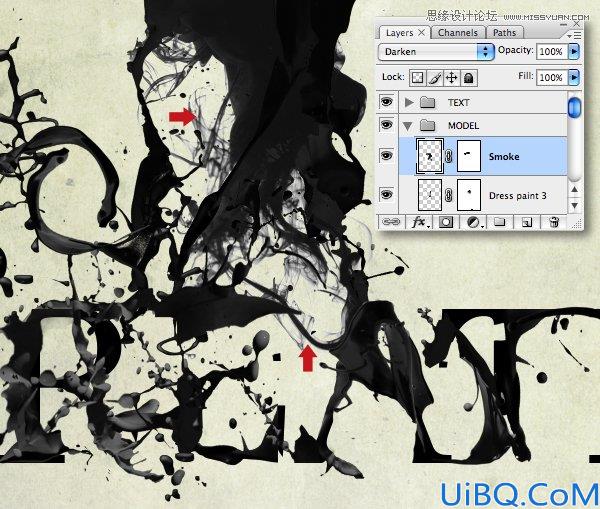Click the Fill 100% field

click(552, 77)
